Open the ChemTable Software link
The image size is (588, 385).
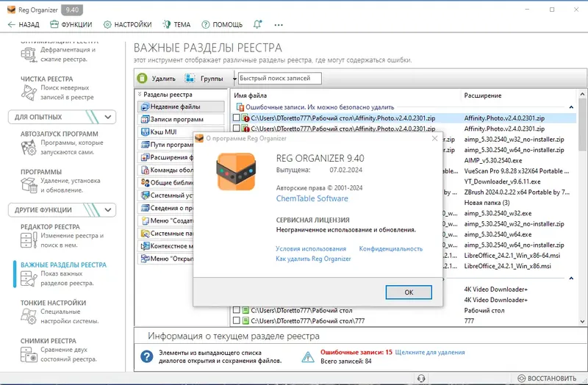coord(312,198)
